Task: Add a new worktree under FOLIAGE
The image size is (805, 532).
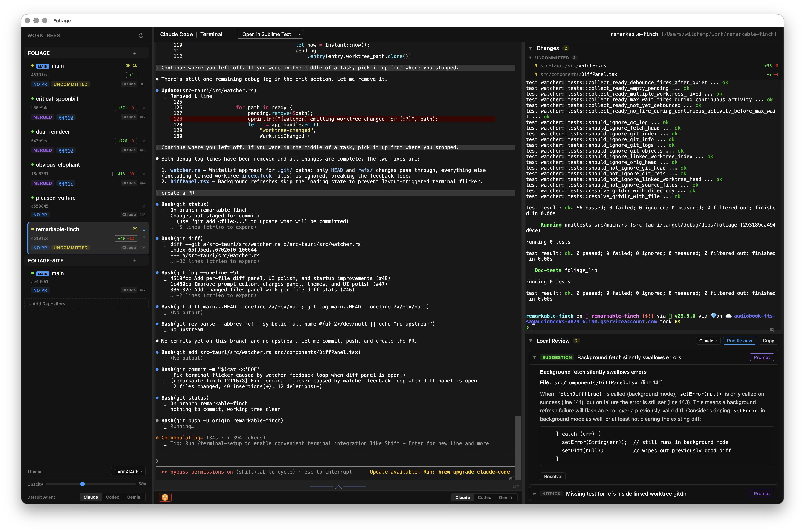Action: [135, 53]
